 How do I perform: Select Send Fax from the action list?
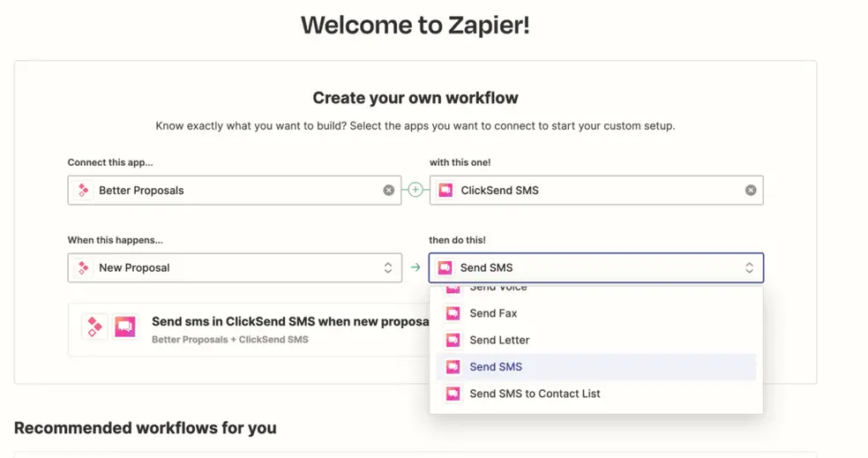click(x=596, y=313)
